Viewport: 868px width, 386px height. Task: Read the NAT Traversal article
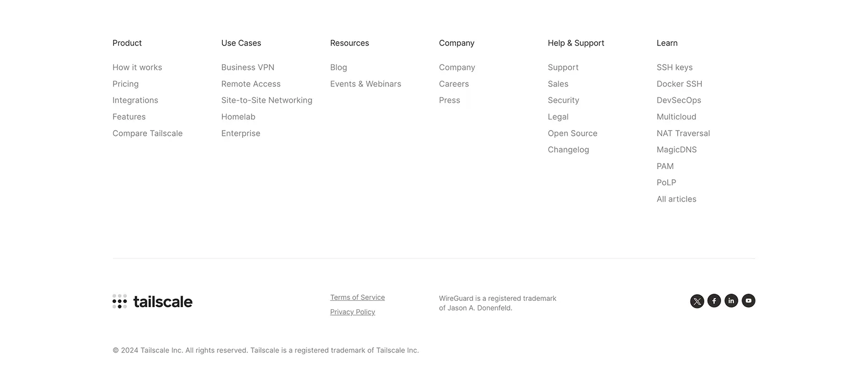point(683,133)
